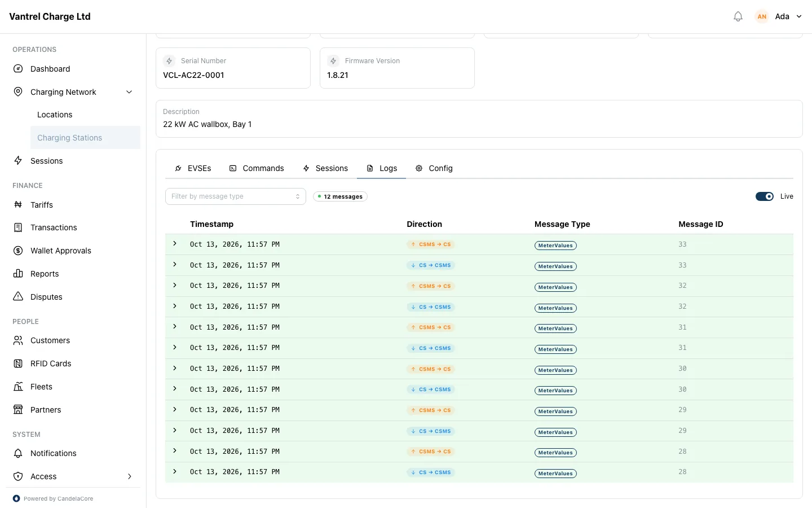Click the RFID Cards icon
812x508 pixels.
pyautogui.click(x=18, y=364)
